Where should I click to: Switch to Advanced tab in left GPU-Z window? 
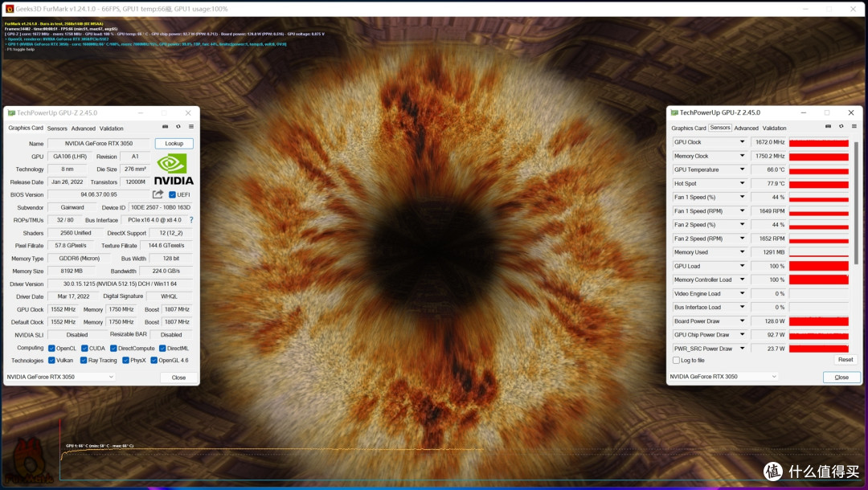coord(83,129)
